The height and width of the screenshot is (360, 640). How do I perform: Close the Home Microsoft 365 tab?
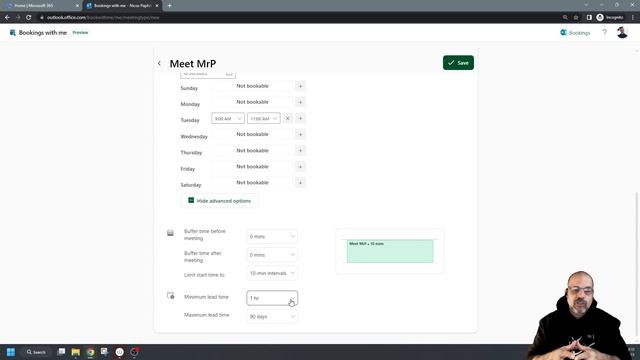77,6
